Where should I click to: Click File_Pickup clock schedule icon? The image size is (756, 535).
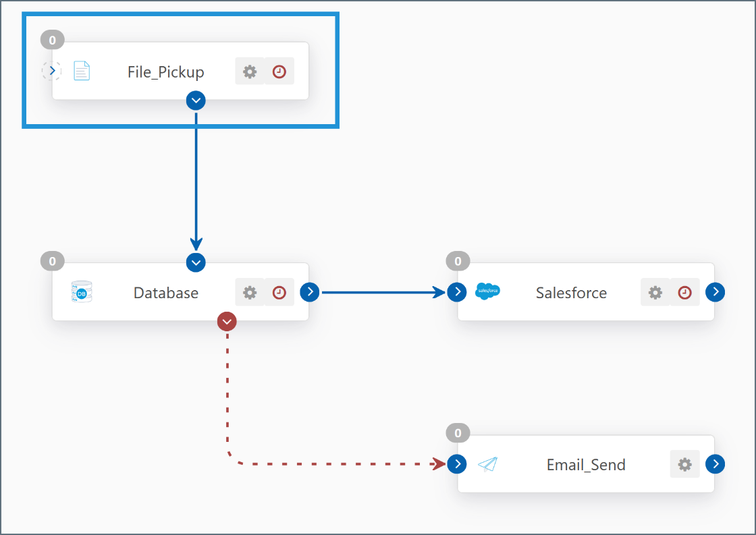coord(279,72)
